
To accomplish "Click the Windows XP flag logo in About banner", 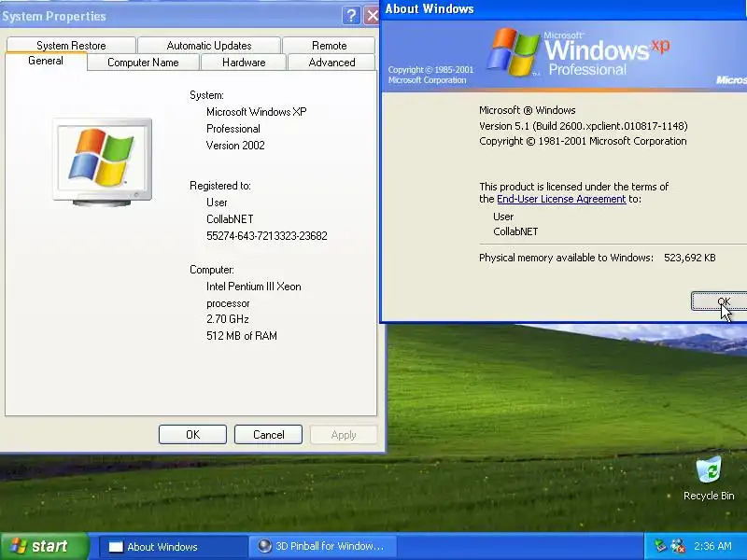I will tap(513, 52).
